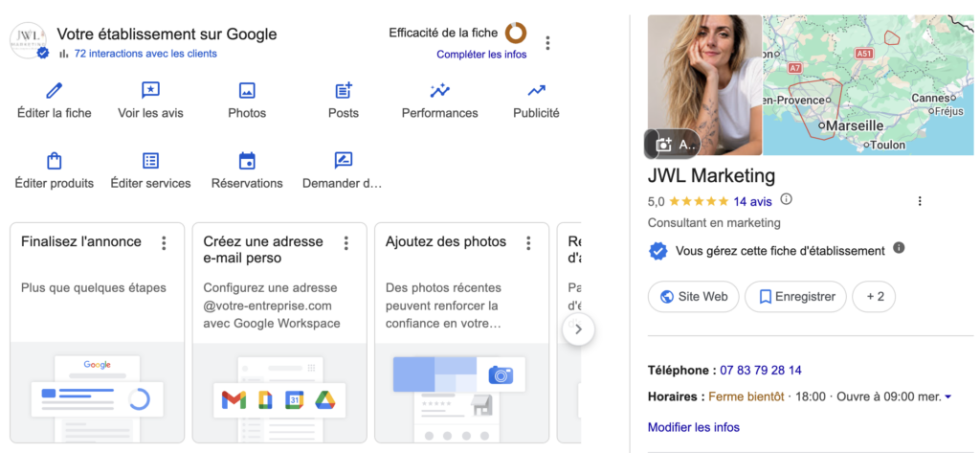Open the Finalisez l'annonce card
Viewport: 980px width, 453px height.
98,333
